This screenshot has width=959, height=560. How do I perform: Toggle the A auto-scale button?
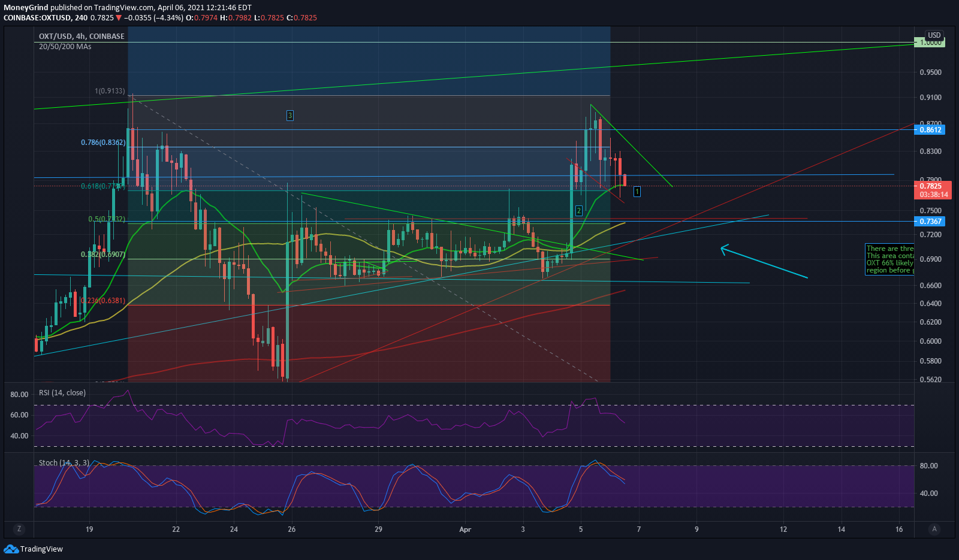coord(934,529)
